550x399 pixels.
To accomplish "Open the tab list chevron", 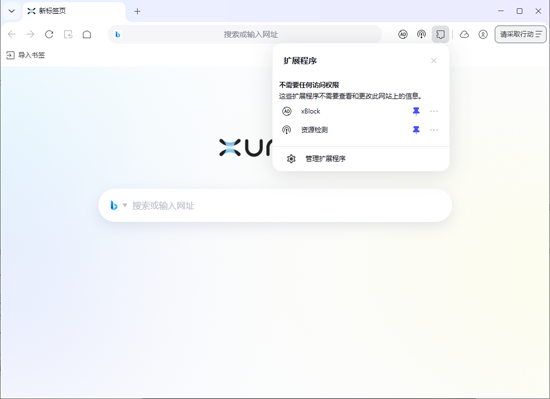I will click(12, 11).
